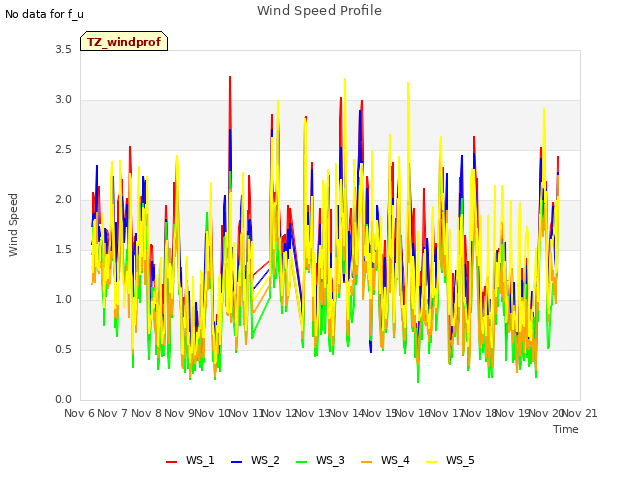Click the 'No data for f_u' message
640x480 pixels.
click(44, 14)
